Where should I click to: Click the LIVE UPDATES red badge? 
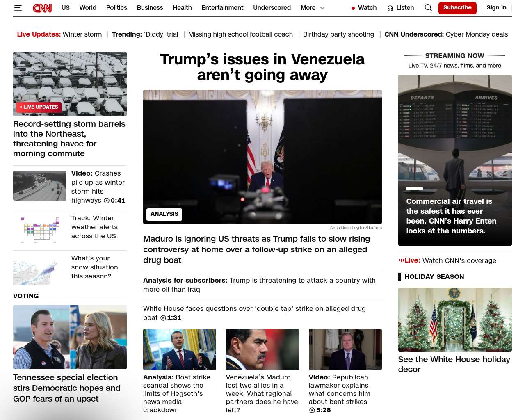(x=39, y=107)
